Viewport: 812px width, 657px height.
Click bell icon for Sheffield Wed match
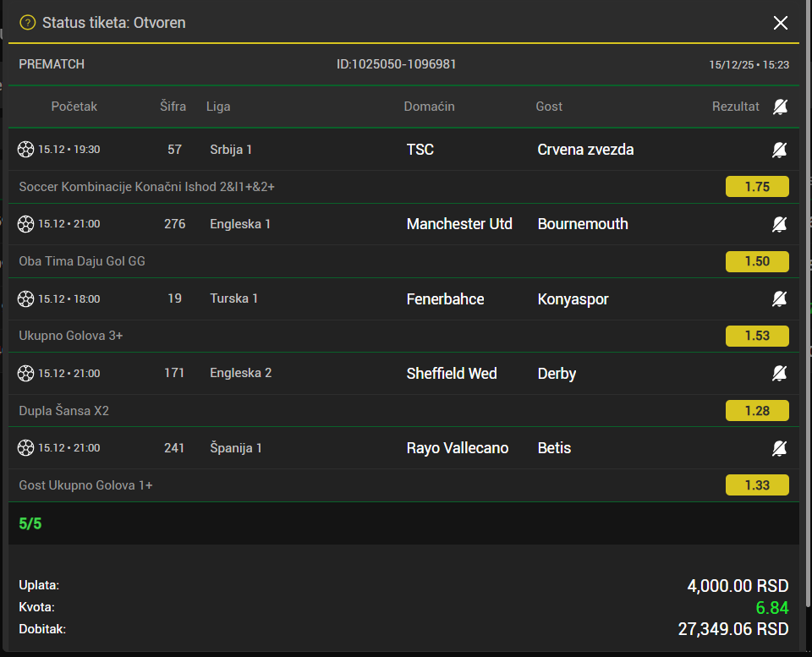pos(779,373)
